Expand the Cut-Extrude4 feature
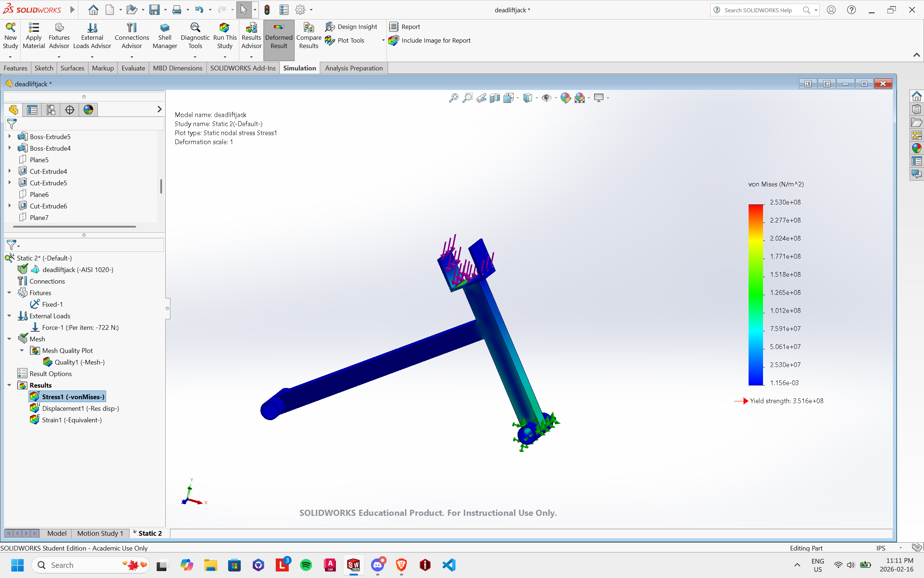Image resolution: width=924 pixels, height=578 pixels. [10, 171]
